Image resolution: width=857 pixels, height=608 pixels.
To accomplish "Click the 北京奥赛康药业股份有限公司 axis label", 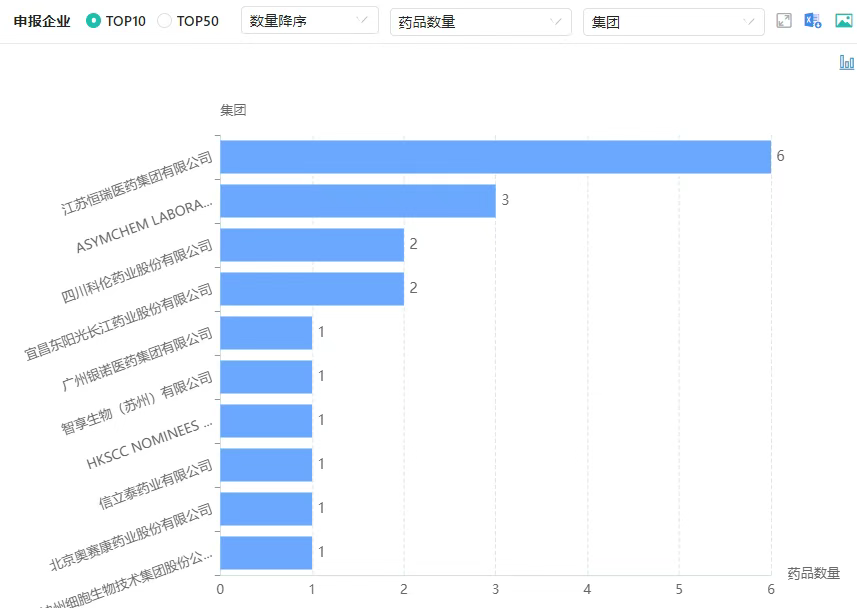I will click(131, 537).
